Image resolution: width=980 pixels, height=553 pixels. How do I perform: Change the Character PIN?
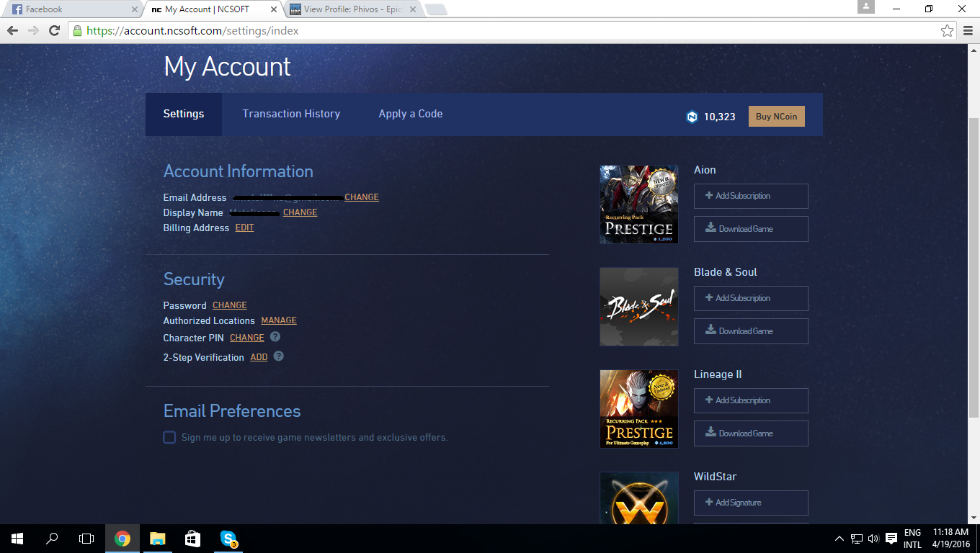[x=247, y=338]
